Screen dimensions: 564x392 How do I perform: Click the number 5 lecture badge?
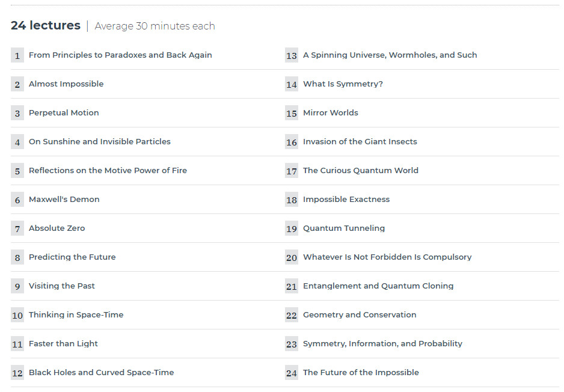[x=17, y=171]
